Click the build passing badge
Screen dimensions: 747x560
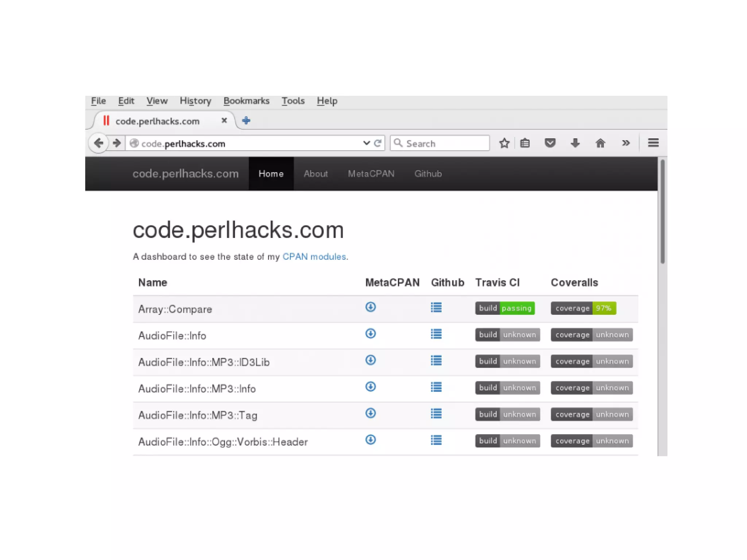[x=505, y=308]
